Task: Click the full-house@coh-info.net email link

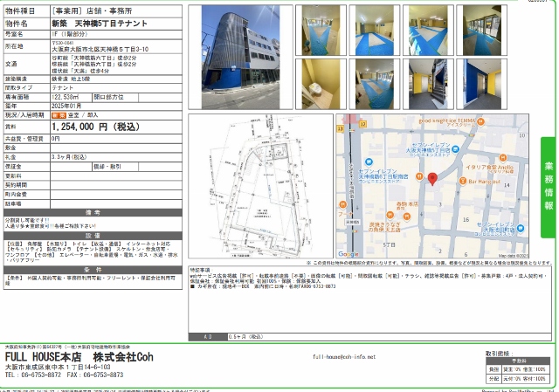Action: (x=344, y=357)
